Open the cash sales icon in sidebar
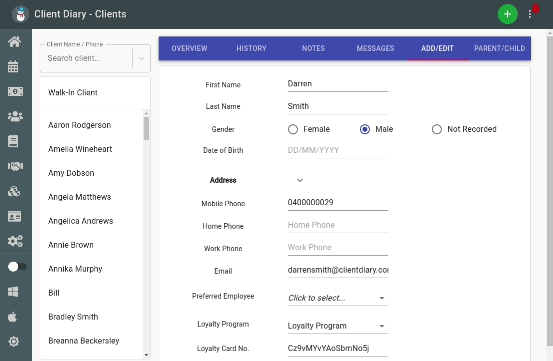553x361 pixels. pyautogui.click(x=15, y=92)
